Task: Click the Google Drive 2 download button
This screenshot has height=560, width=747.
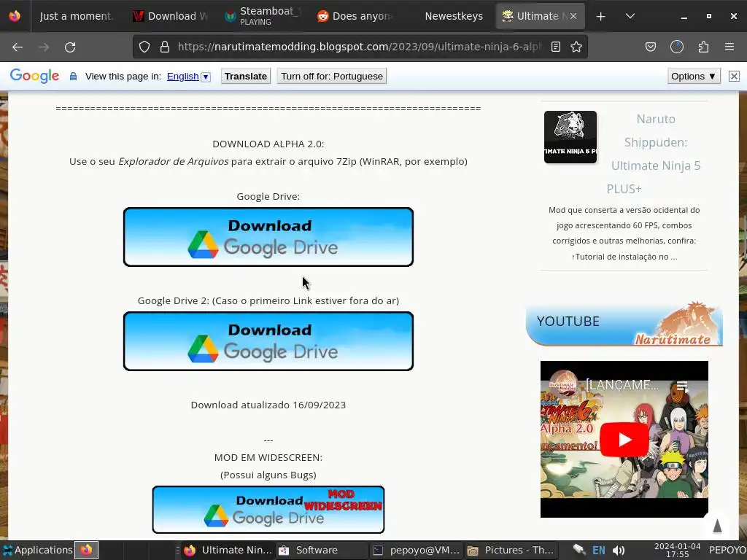Action: pyautogui.click(x=268, y=341)
